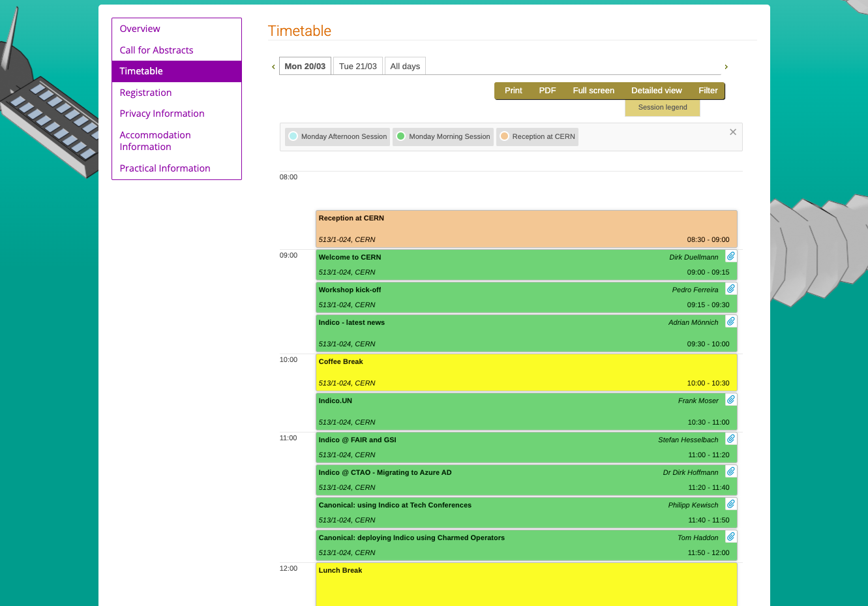Click speaker name Adrian Mönnich

693,322
